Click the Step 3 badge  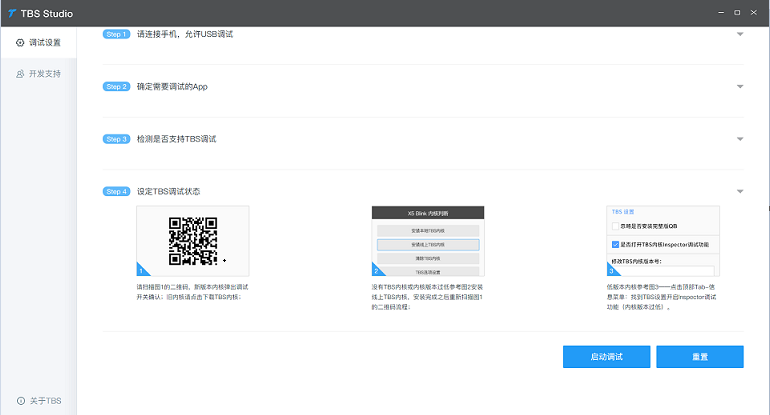tap(116, 139)
